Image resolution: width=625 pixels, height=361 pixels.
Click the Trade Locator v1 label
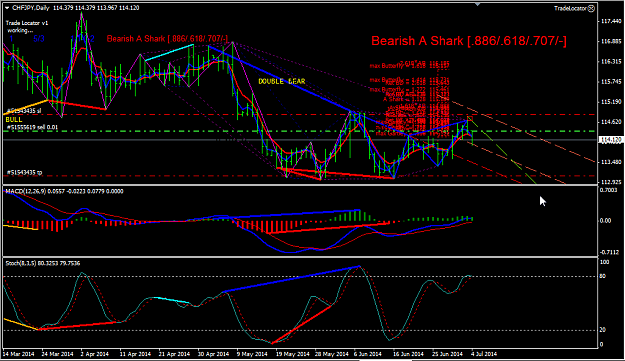(x=27, y=23)
